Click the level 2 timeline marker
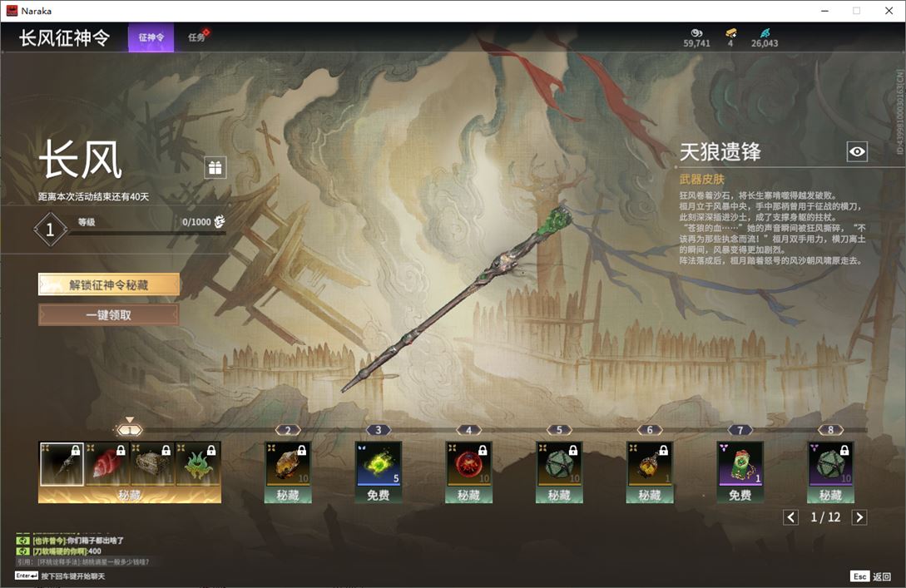Viewport: 906px width, 588px height. (x=288, y=430)
